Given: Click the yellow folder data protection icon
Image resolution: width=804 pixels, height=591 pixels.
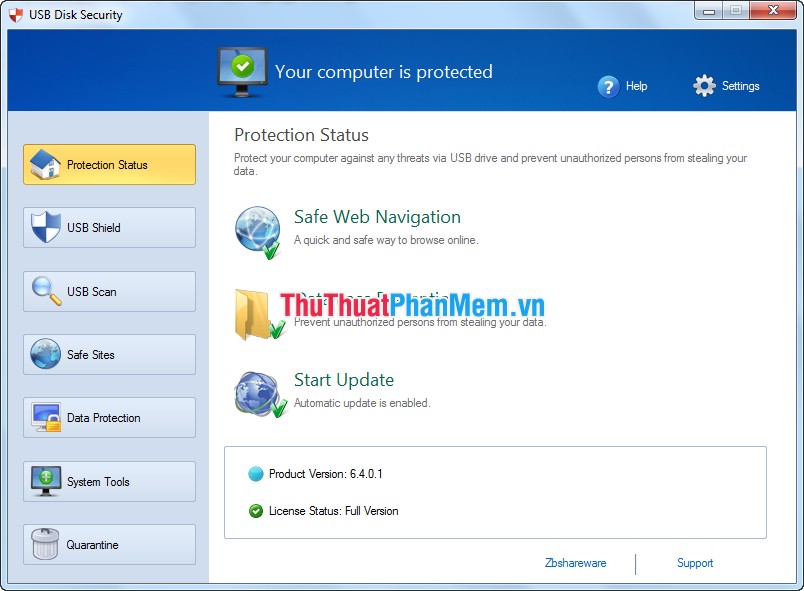Looking at the screenshot, I should coord(259,314).
